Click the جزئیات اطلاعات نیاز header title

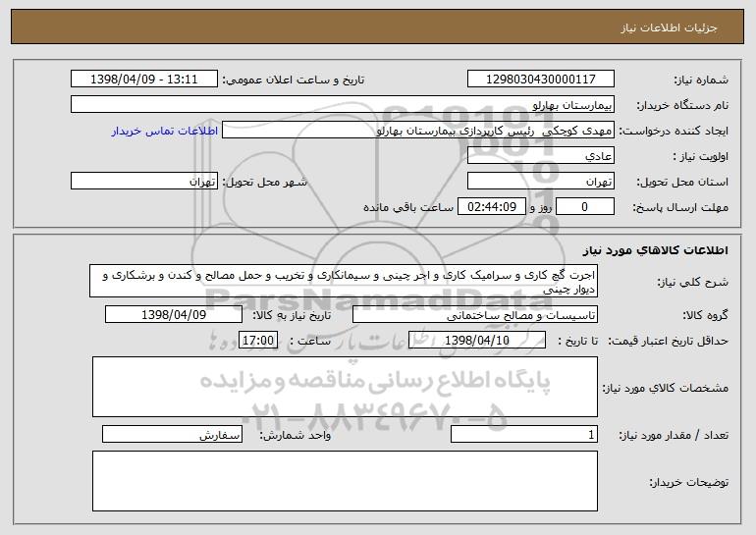click(669, 27)
